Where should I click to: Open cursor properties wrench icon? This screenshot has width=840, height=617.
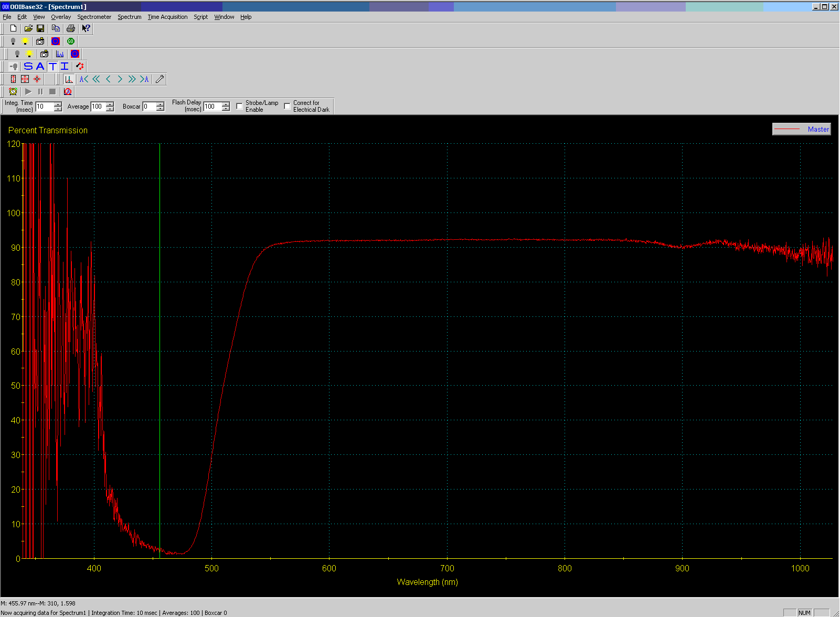click(160, 79)
